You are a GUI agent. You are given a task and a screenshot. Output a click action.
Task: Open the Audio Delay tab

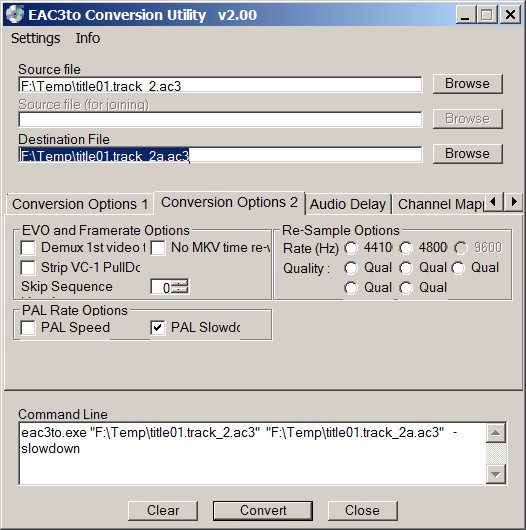pos(348,204)
